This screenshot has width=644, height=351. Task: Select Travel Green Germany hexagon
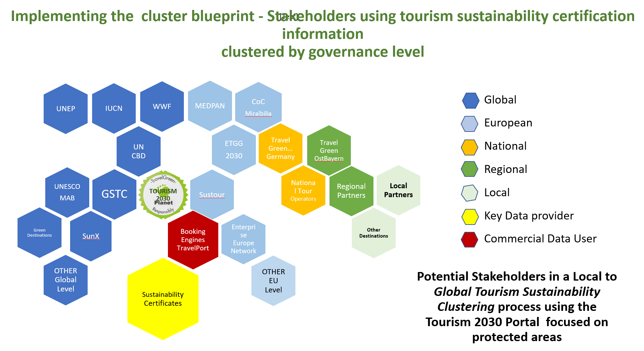280,148
